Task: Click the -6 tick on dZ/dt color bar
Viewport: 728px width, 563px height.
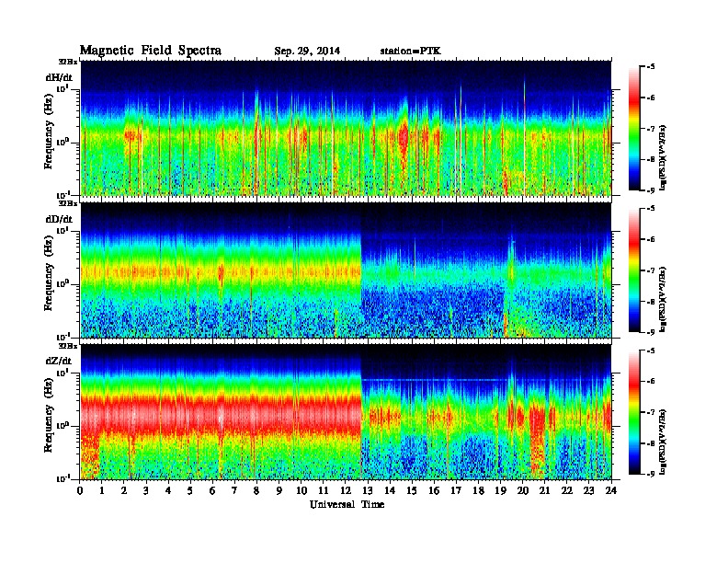Action: click(x=652, y=382)
